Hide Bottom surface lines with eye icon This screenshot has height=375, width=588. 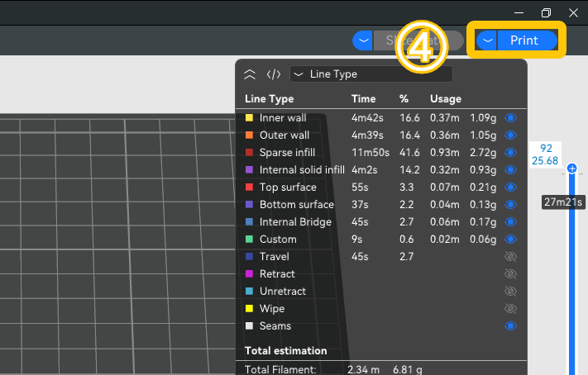511,205
